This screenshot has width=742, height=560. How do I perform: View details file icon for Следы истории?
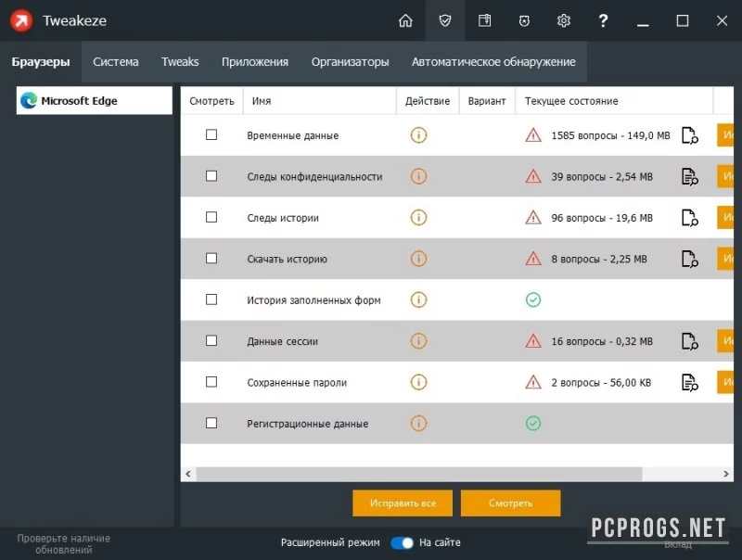(x=689, y=218)
